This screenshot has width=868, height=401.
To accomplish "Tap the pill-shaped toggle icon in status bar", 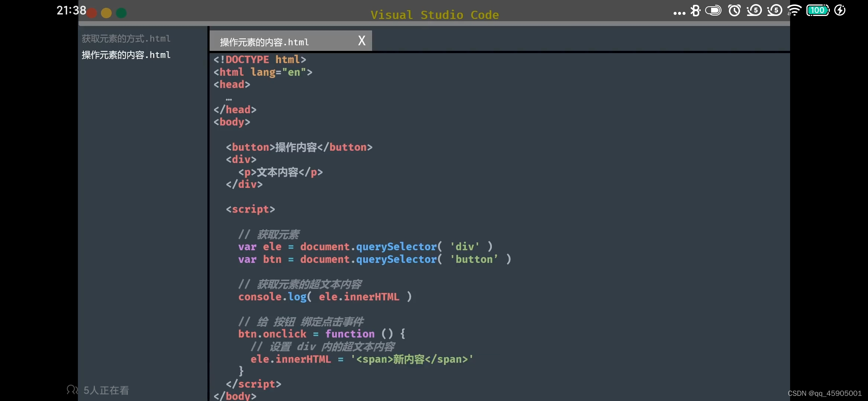I will coord(713,10).
